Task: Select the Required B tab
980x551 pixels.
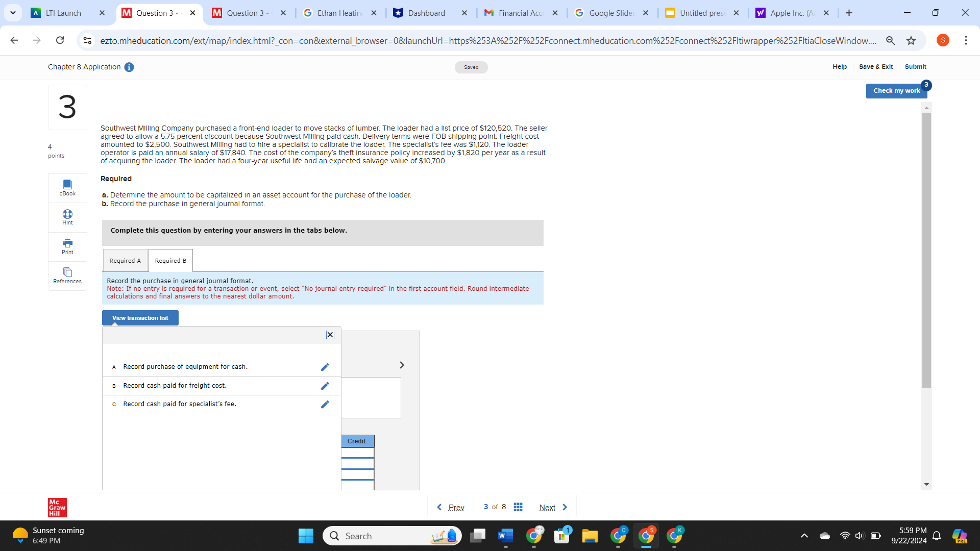Action: point(170,260)
